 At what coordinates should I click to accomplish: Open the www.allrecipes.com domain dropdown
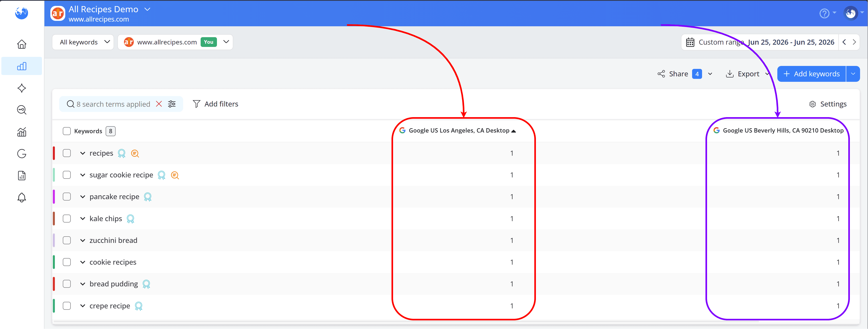point(175,42)
